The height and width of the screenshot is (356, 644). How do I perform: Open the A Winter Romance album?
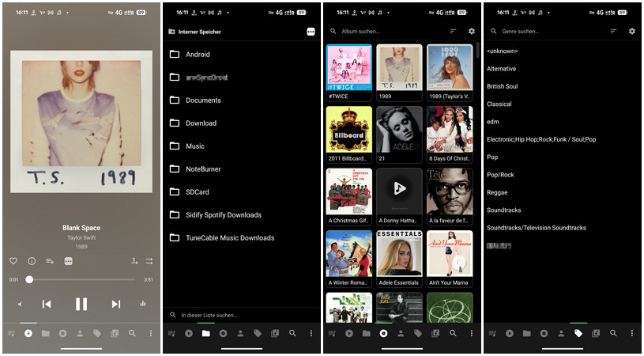[349, 259]
